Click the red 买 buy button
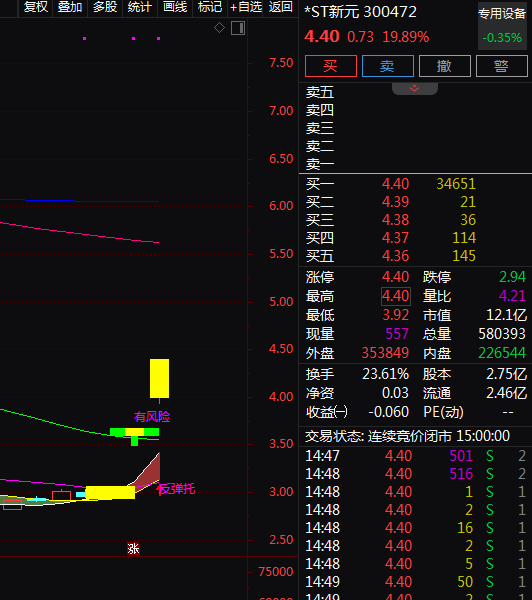Screen dimensions: 532x600 click(x=331, y=66)
